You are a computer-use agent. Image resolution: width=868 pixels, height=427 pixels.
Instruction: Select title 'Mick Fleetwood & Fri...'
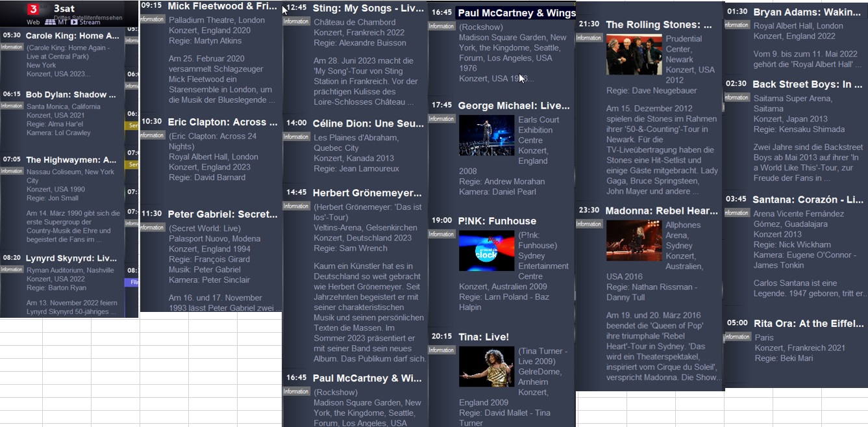click(x=223, y=6)
